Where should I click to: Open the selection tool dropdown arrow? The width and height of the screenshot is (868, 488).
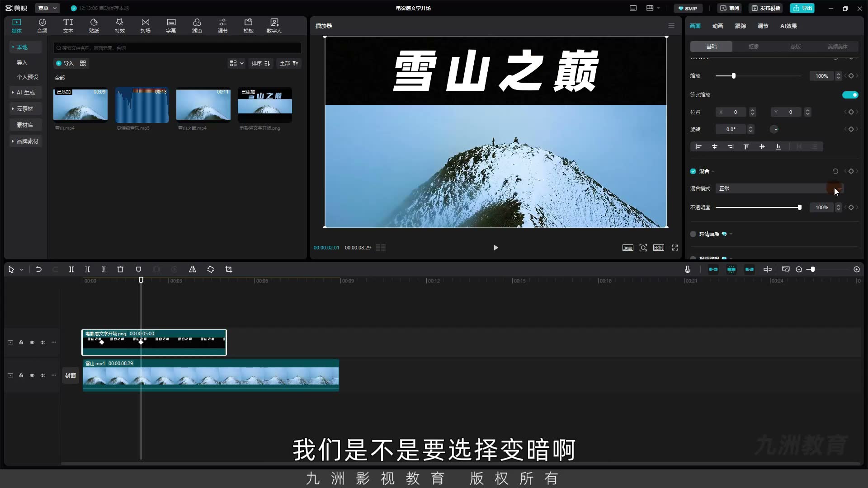(x=21, y=270)
